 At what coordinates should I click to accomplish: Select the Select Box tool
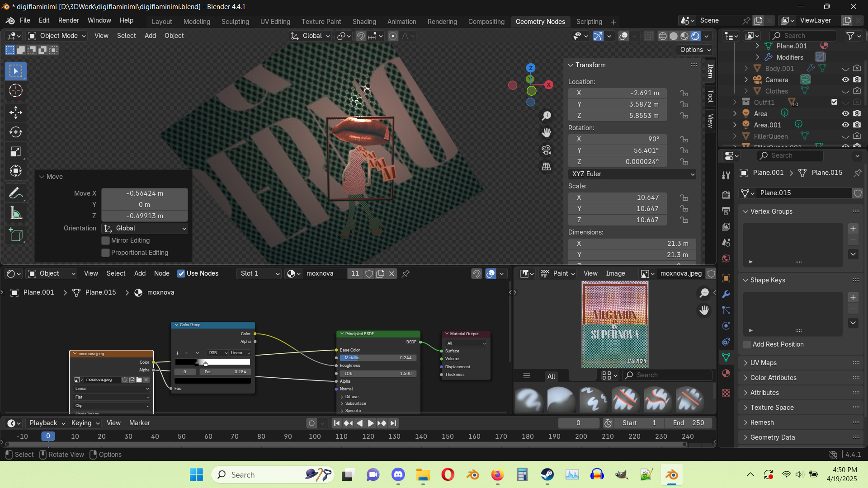click(x=16, y=71)
